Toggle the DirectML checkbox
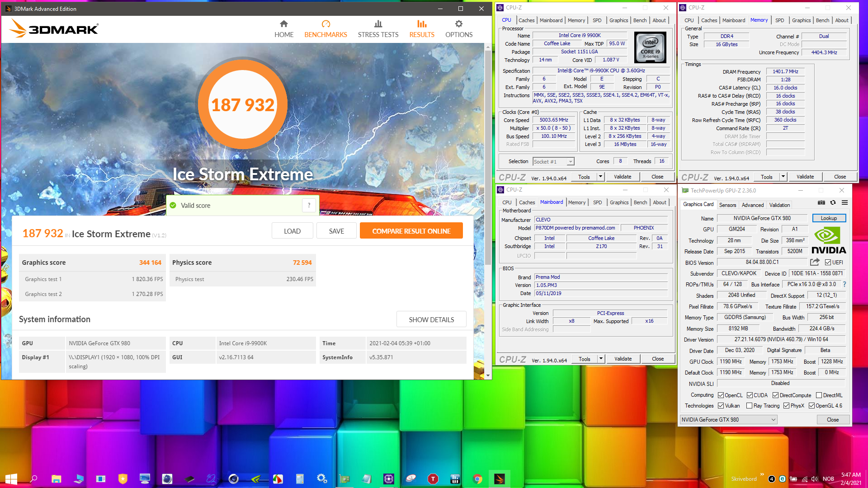 (x=819, y=395)
